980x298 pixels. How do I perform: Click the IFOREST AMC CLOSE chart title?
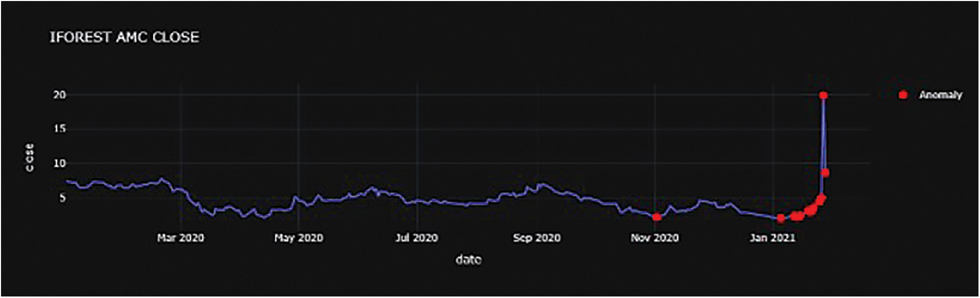(x=124, y=37)
